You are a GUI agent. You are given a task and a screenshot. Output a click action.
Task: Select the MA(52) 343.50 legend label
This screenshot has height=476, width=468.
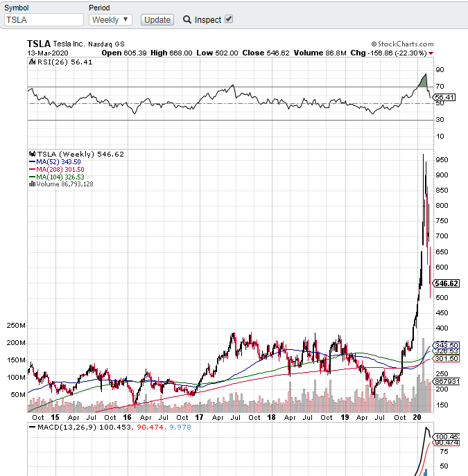(x=58, y=162)
